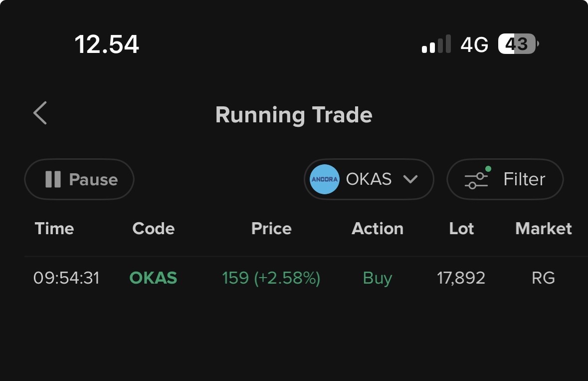Tap the Time column header
The image size is (588, 381).
(54, 229)
